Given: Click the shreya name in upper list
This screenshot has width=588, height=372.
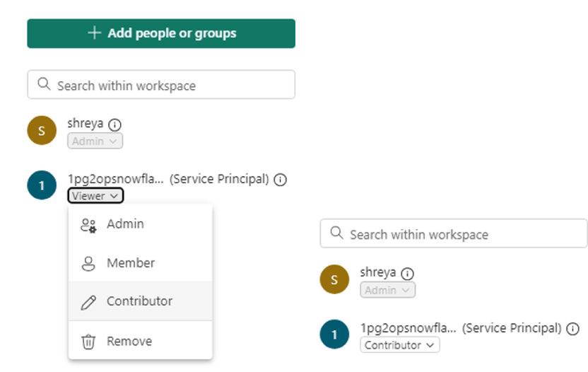Looking at the screenshot, I should 85,123.
